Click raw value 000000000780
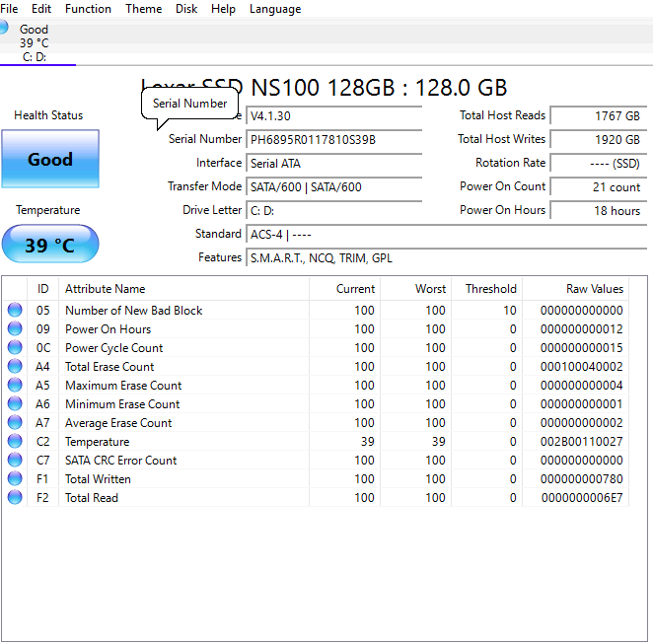The image size is (653, 644). pyautogui.click(x=581, y=479)
